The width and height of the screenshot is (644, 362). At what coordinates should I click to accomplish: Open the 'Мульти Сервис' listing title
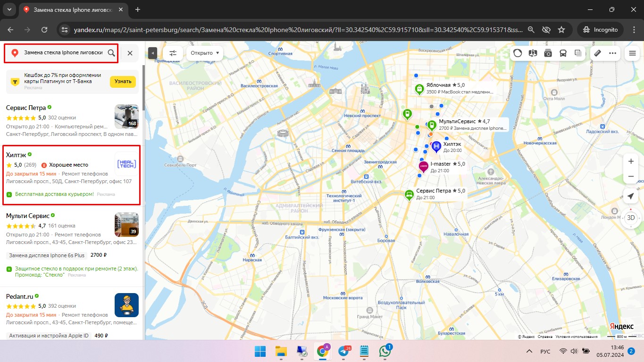click(28, 216)
